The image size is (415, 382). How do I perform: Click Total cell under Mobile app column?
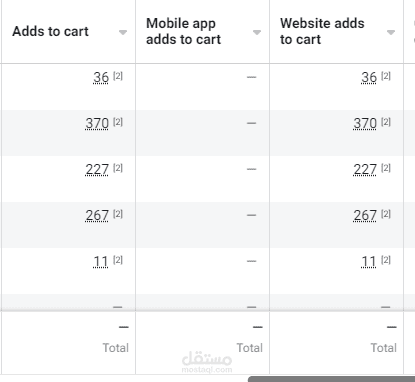203,343
